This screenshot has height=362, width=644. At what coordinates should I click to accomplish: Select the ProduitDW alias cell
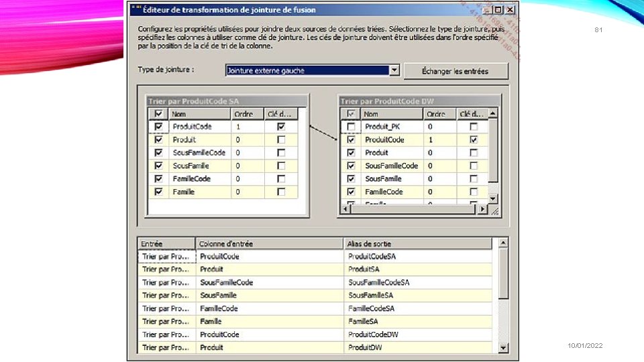pos(418,347)
